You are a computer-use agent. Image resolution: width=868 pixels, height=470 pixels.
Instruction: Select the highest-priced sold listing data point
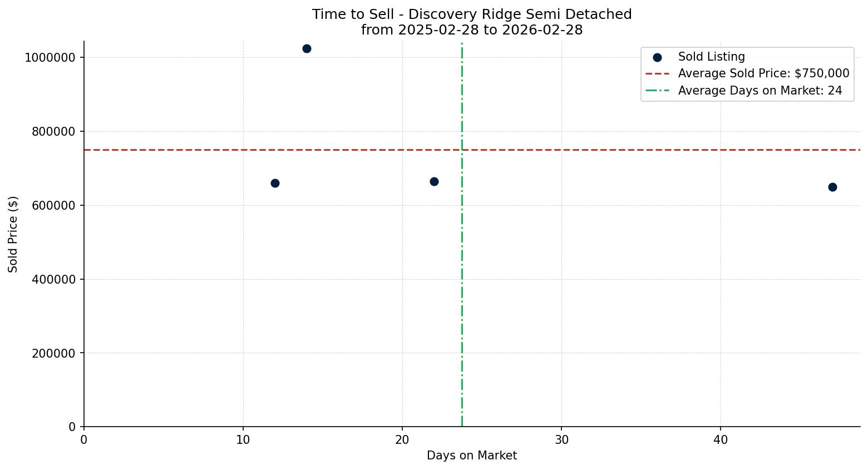coord(307,48)
